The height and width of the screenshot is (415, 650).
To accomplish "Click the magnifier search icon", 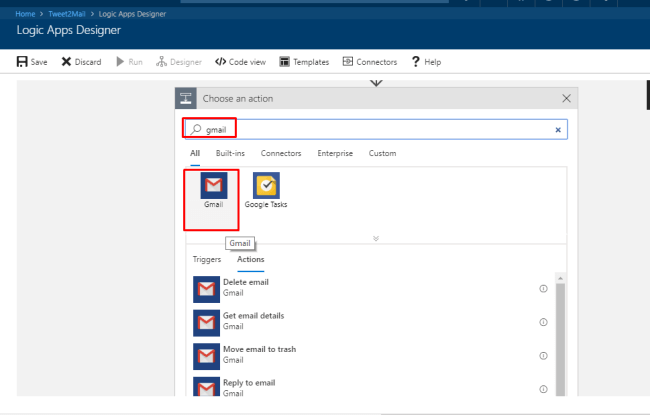I will [196, 129].
